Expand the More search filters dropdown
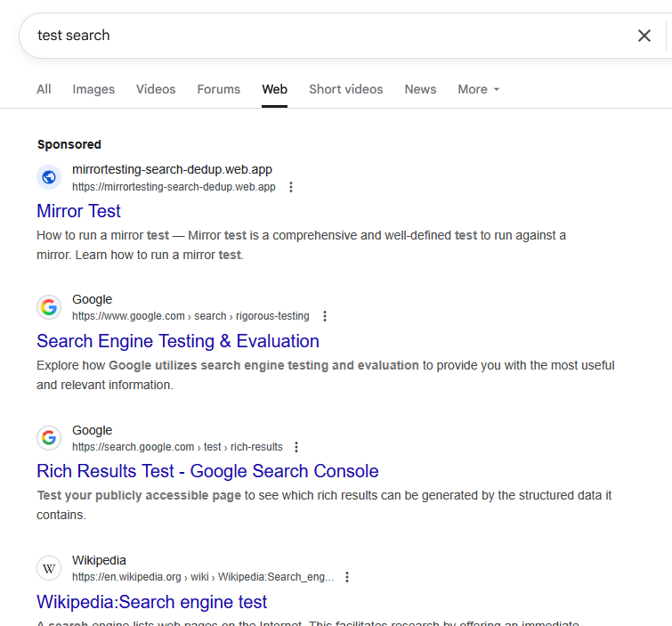The width and height of the screenshot is (672, 626). coord(478,89)
